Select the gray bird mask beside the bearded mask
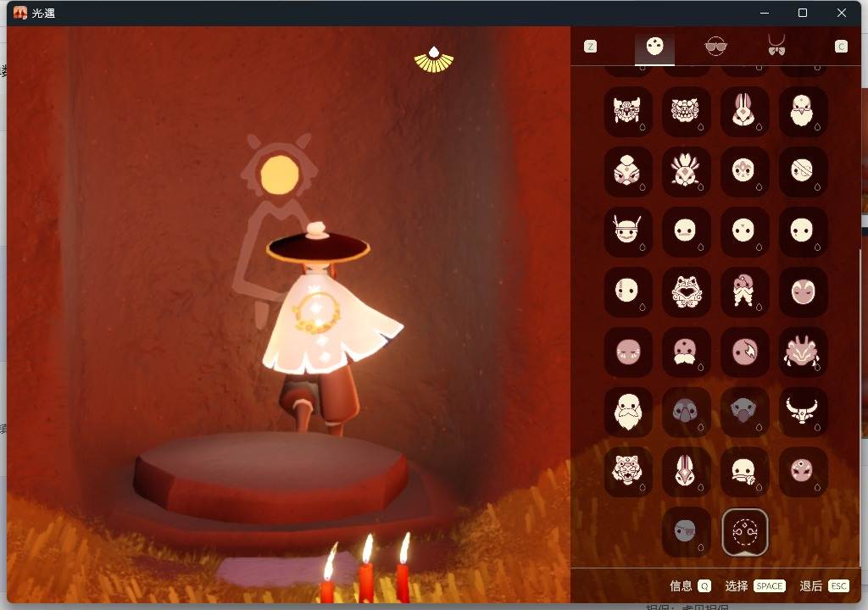Viewport: 868px width, 610px height. [686, 411]
